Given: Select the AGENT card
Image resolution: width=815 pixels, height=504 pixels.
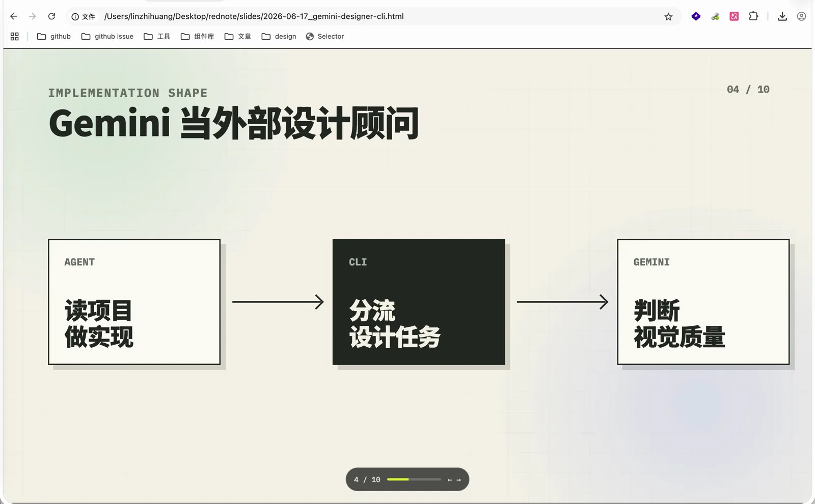Looking at the screenshot, I should pyautogui.click(x=134, y=302).
